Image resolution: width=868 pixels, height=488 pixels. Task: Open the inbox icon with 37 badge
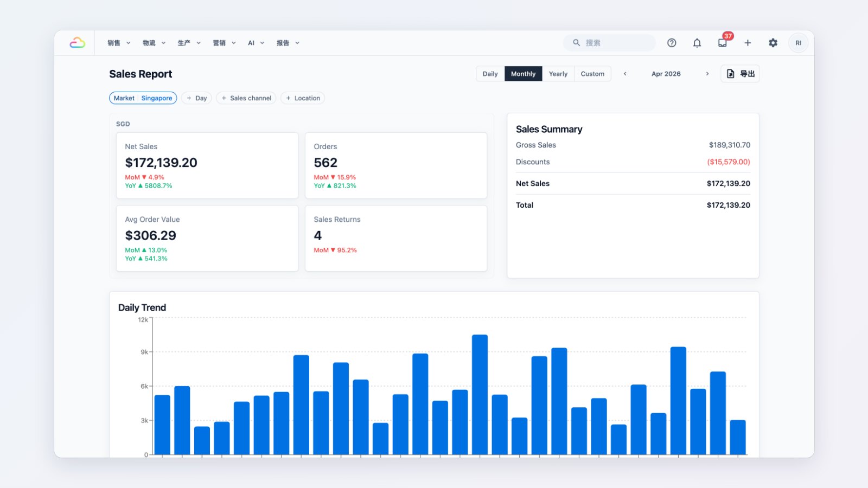723,43
